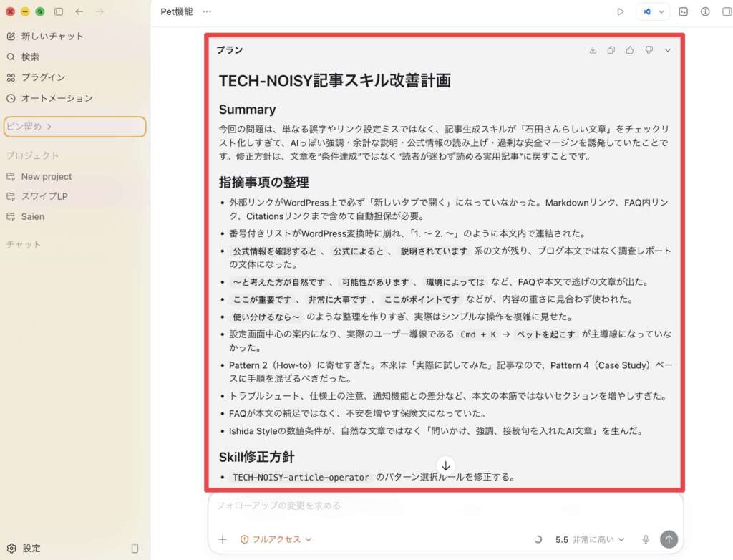This screenshot has height=560, width=733.
Task: Give thumbs up to the plan
Action: coord(630,50)
